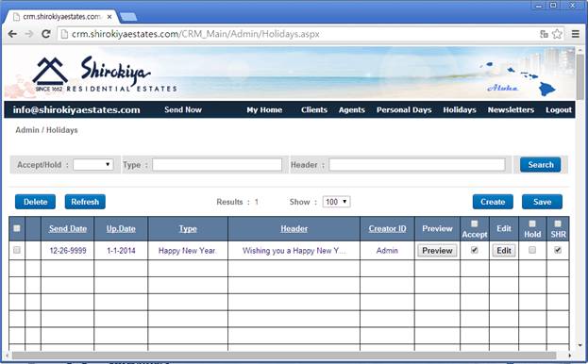Click the translate icon in address bar
Screen dimensions: 588x364
coord(544,34)
